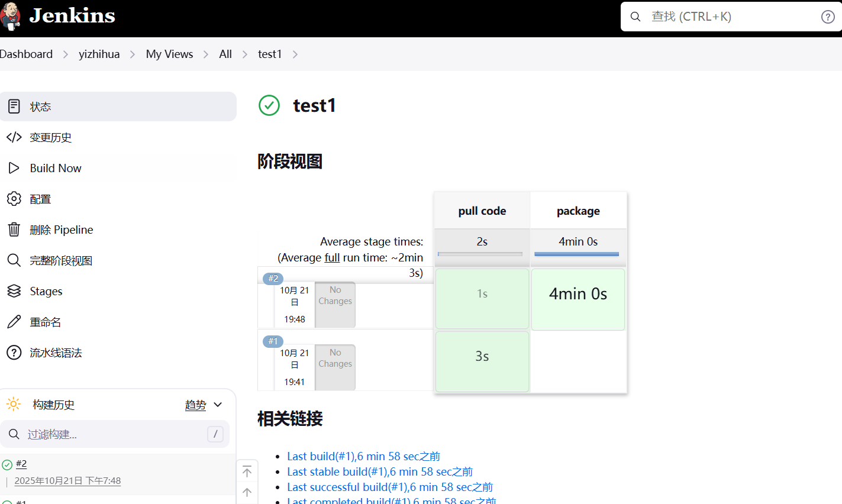
Task: Select the pull code stage header
Action: click(x=482, y=211)
